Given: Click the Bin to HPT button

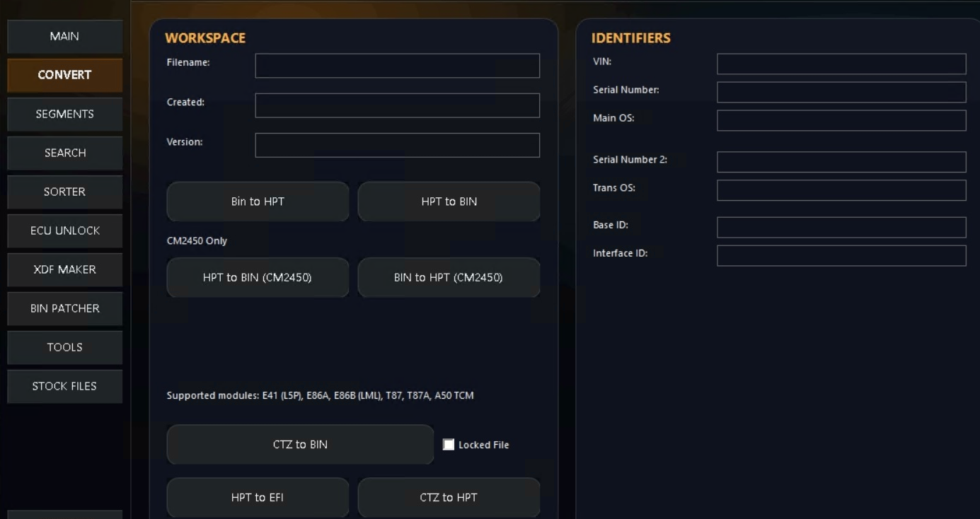Looking at the screenshot, I should tap(258, 202).
